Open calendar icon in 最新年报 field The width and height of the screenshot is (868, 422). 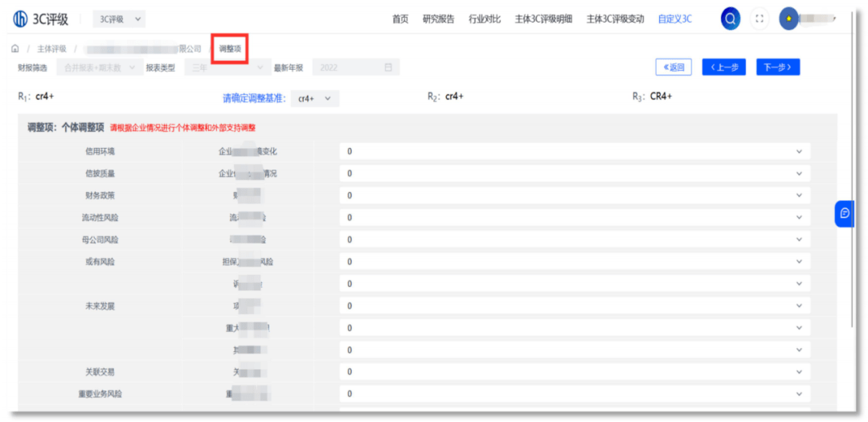click(x=388, y=68)
